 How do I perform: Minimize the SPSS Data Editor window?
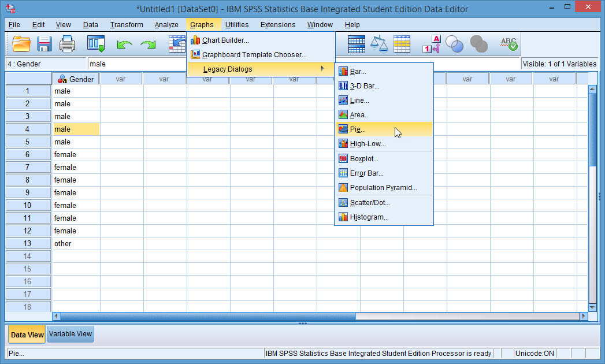(x=552, y=8)
